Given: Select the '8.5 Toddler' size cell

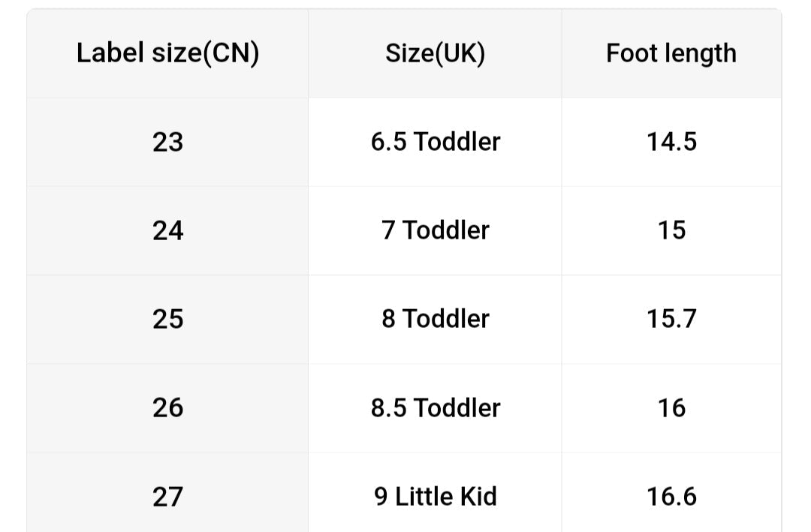Looking at the screenshot, I should point(435,407).
